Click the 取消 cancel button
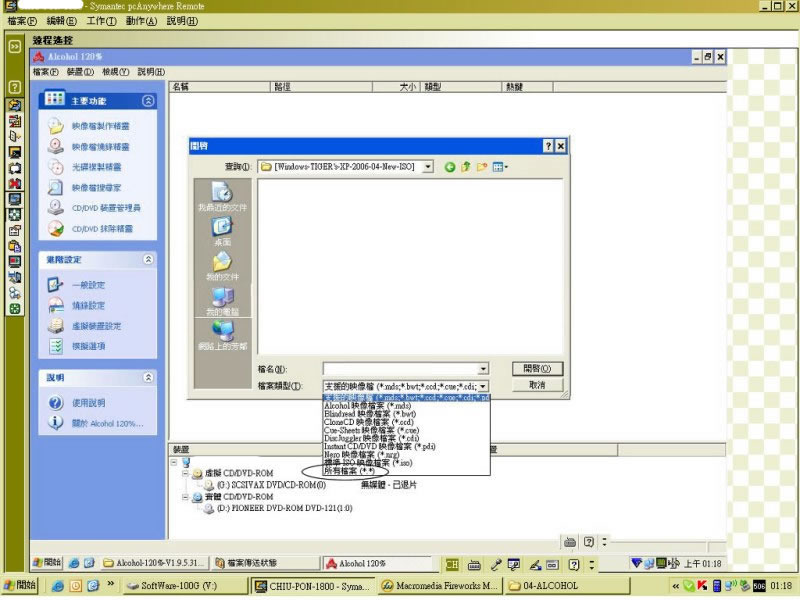The image size is (800, 600). pyautogui.click(x=537, y=385)
